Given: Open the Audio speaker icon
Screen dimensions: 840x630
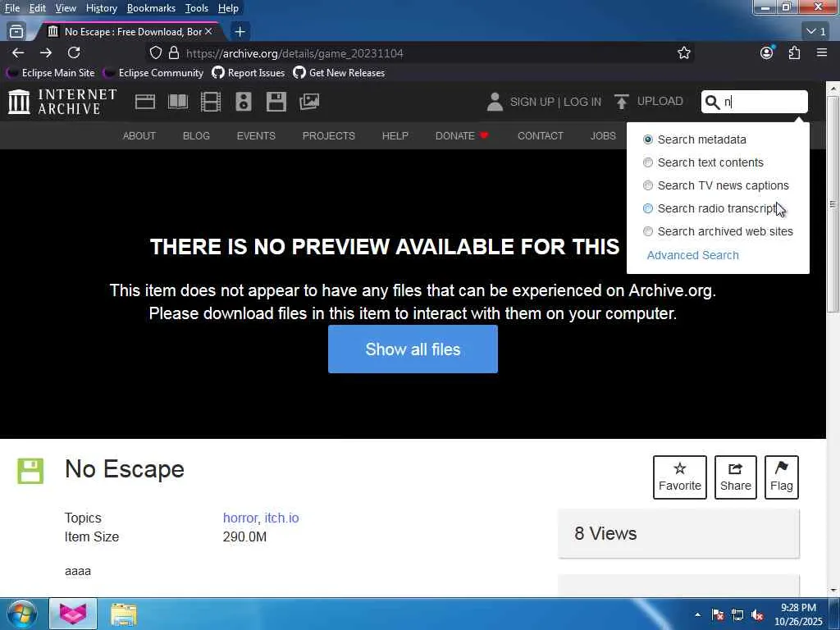Looking at the screenshot, I should (243, 101).
